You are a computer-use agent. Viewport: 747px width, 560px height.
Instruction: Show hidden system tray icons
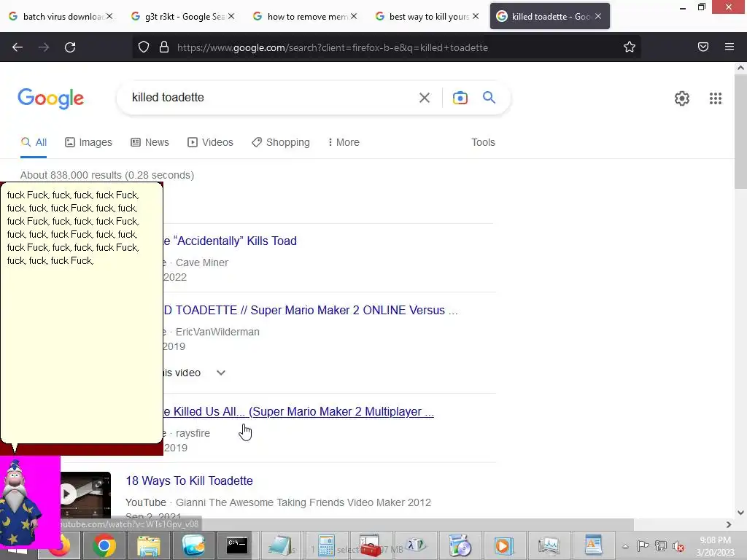[x=625, y=546]
